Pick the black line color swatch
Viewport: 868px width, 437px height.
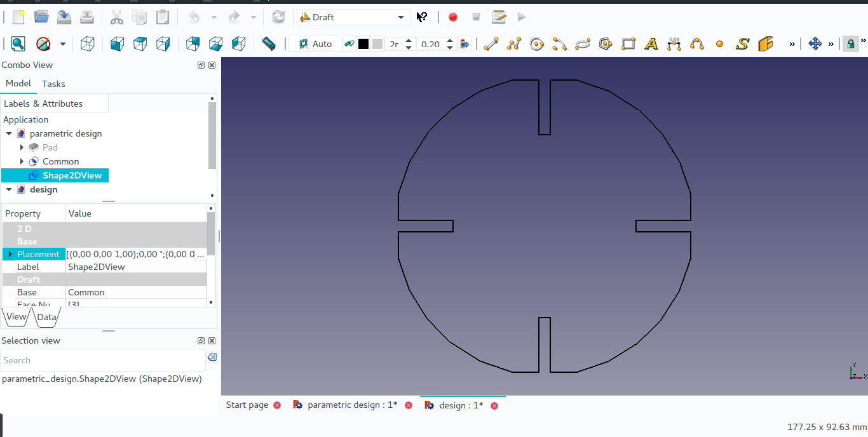pos(364,43)
